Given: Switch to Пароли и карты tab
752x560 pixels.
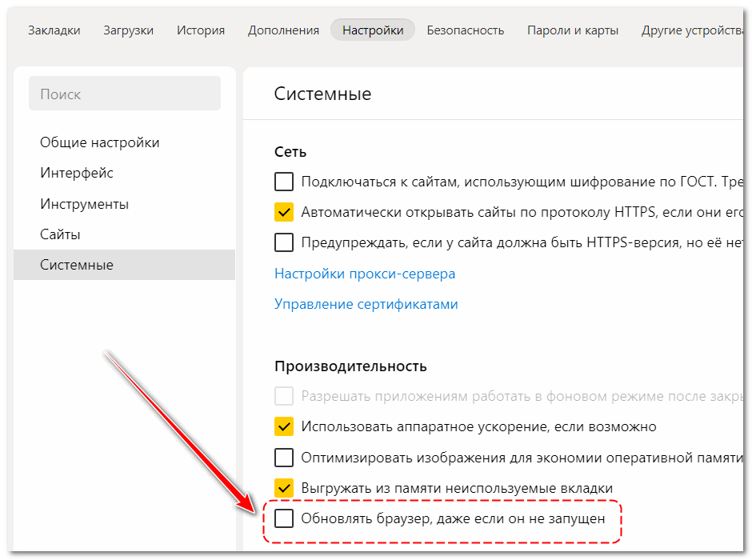Looking at the screenshot, I should (x=572, y=30).
